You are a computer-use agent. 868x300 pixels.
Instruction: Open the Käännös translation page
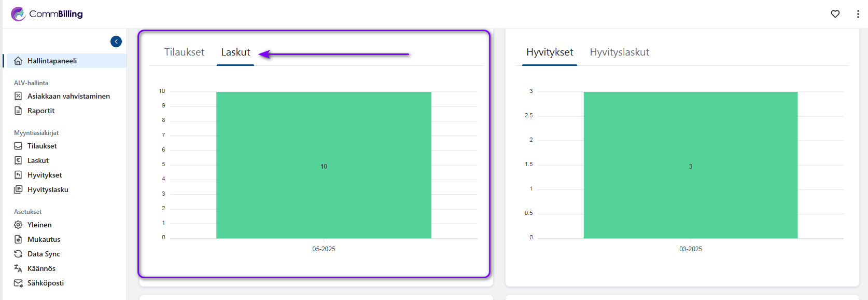[41, 268]
